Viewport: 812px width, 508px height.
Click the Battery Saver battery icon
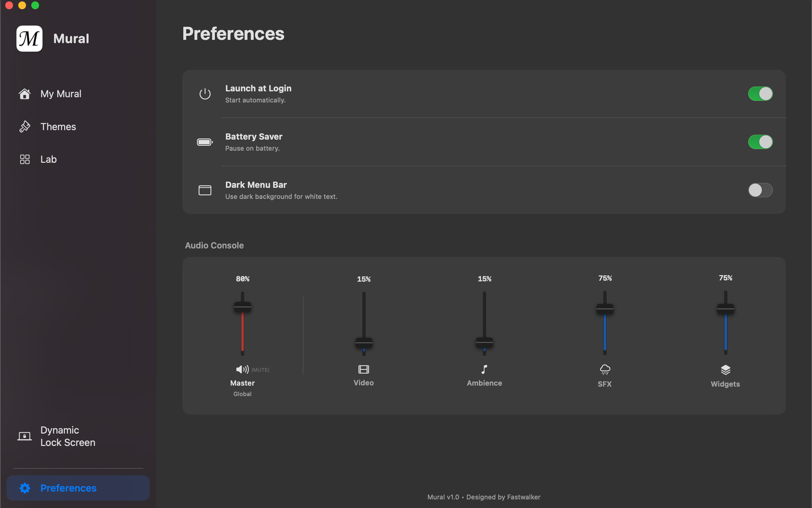205,142
